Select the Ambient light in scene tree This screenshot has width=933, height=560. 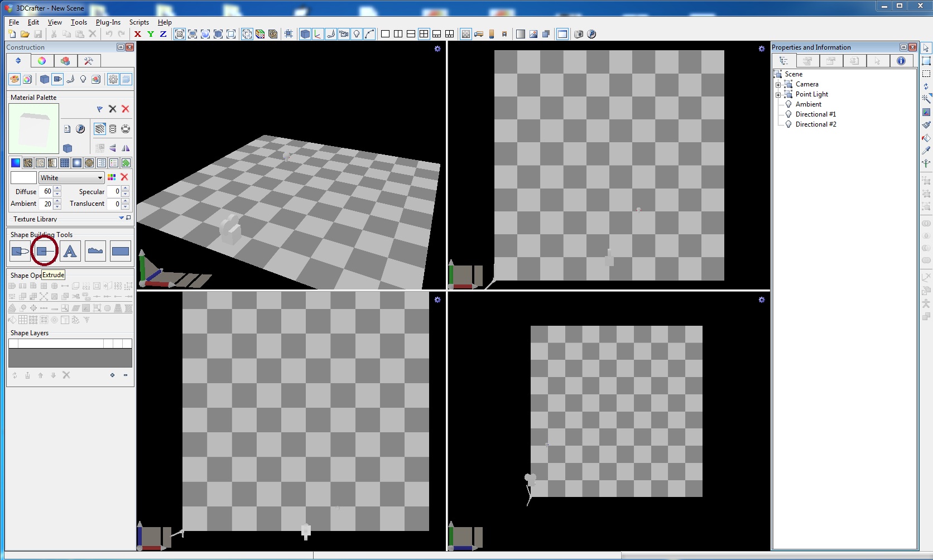809,104
